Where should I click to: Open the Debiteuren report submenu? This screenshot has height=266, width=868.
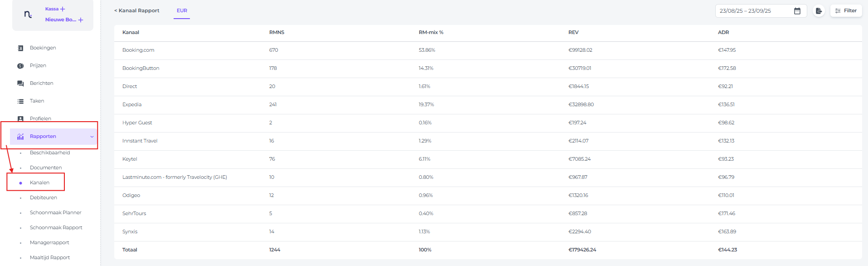pyautogui.click(x=44, y=198)
